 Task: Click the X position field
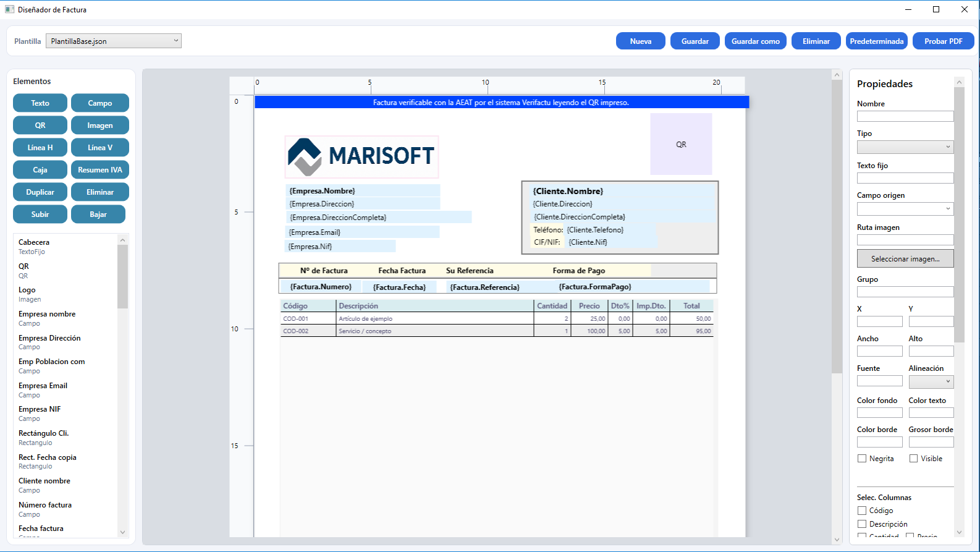[x=880, y=321]
